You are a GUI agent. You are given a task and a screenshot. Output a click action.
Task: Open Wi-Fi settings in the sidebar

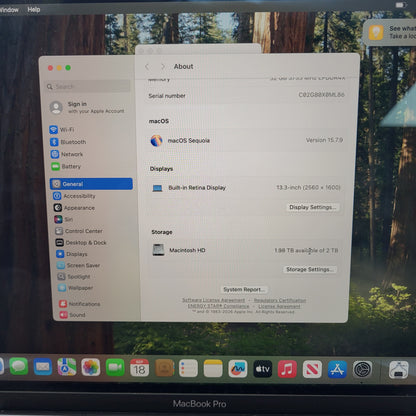(x=62, y=129)
